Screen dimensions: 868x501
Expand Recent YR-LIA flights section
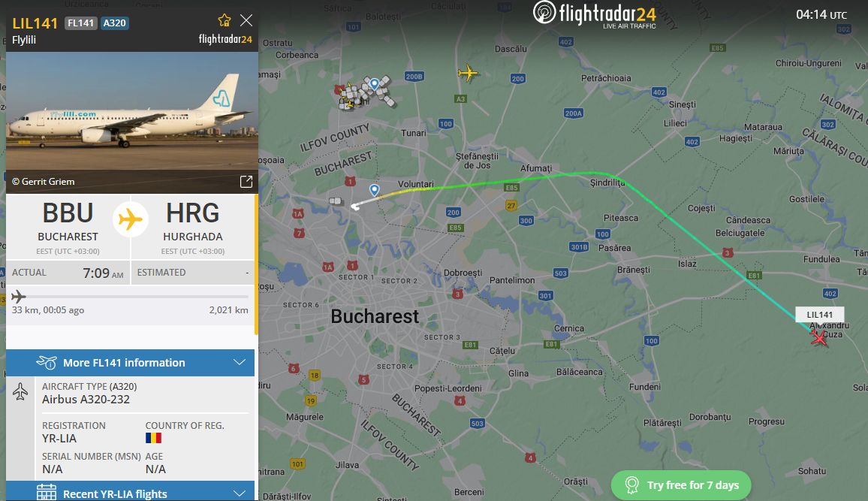tap(130, 492)
